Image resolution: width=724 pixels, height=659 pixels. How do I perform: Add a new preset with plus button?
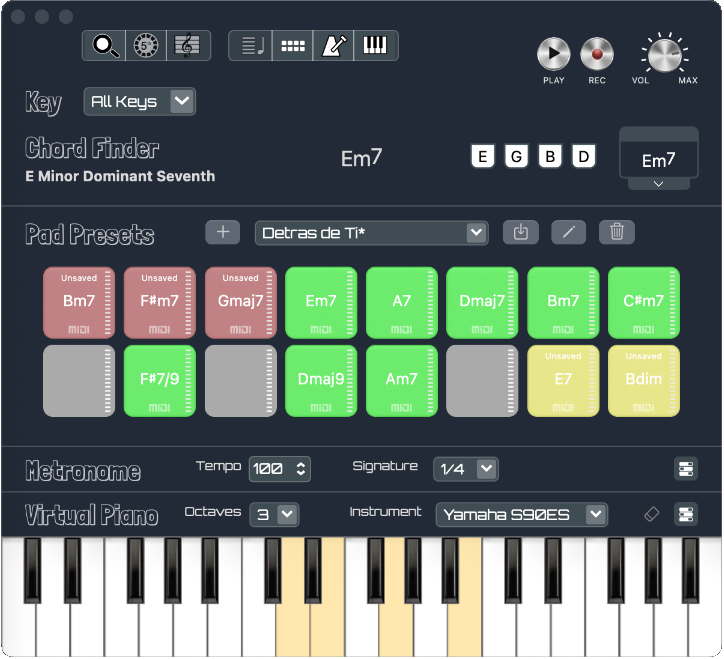click(222, 232)
